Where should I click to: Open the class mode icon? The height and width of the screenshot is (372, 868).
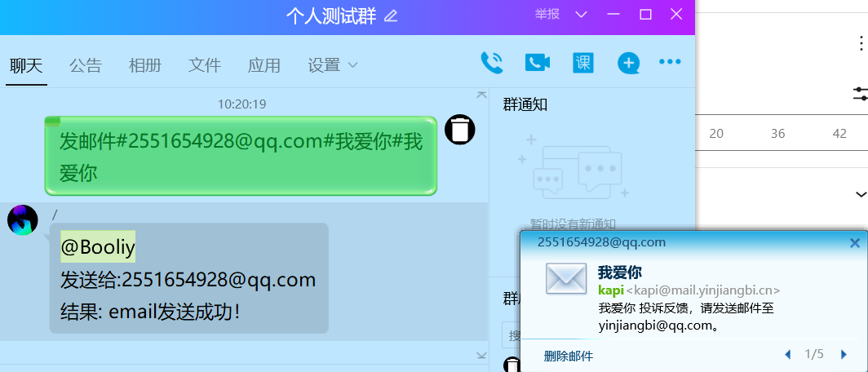(583, 63)
